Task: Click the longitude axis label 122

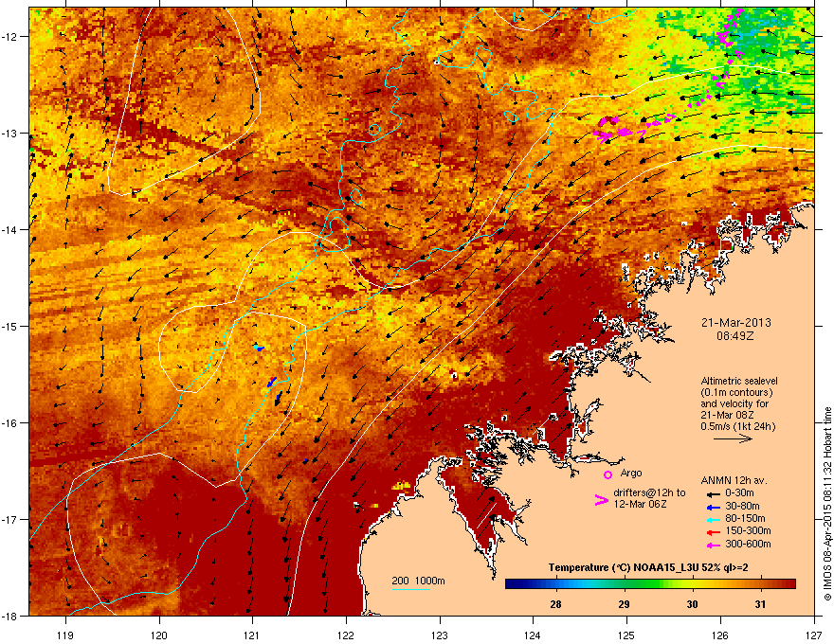Action: click(x=346, y=635)
